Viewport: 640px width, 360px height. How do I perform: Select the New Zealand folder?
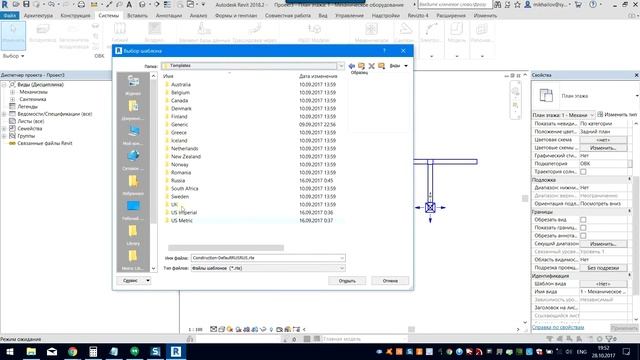(186, 156)
